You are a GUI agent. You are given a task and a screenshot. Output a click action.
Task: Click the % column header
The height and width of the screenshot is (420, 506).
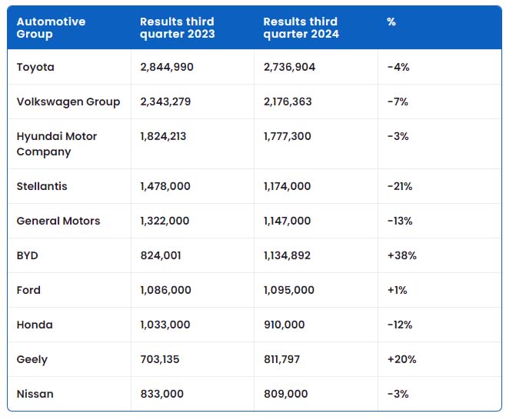pos(391,22)
